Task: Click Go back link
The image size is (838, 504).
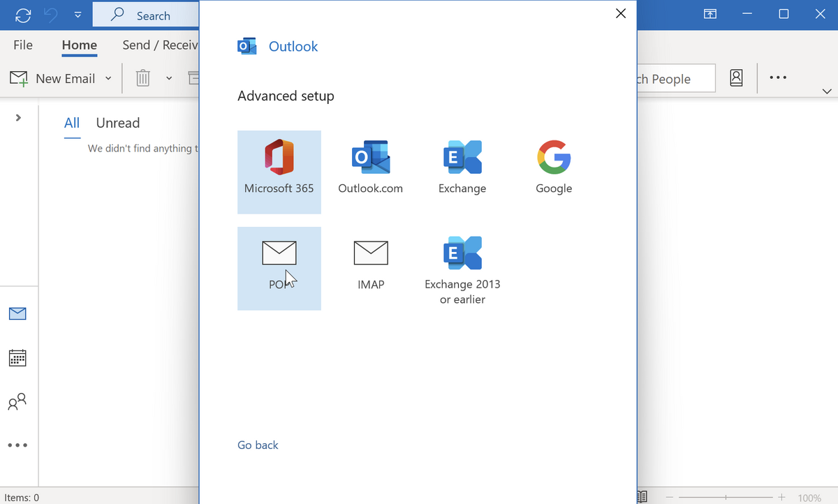Action: [258, 445]
